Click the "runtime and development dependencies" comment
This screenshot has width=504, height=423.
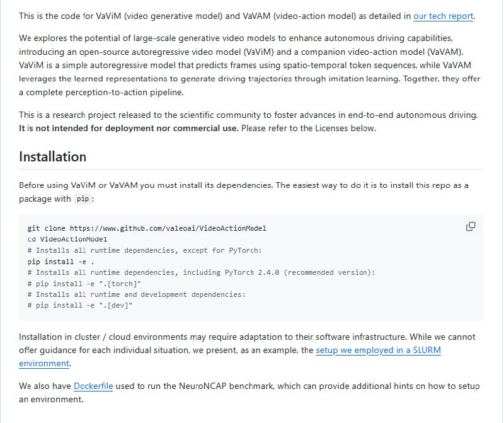coord(136,294)
